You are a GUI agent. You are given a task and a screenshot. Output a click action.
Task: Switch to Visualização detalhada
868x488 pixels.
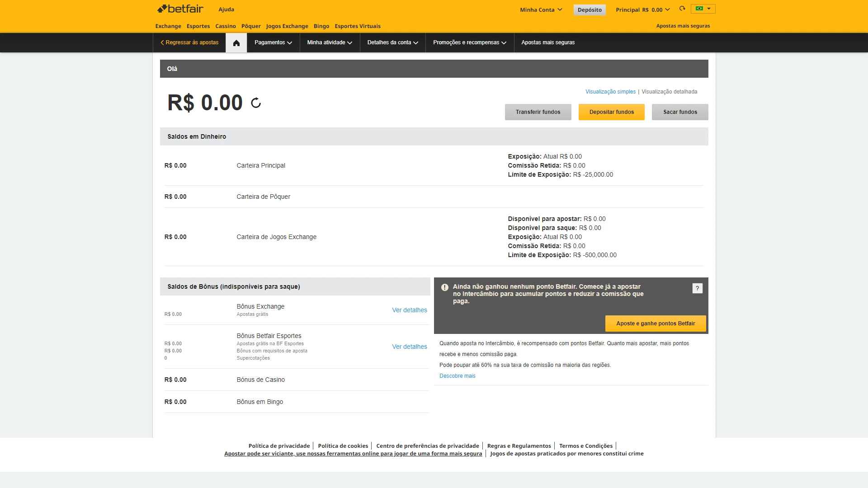click(669, 92)
